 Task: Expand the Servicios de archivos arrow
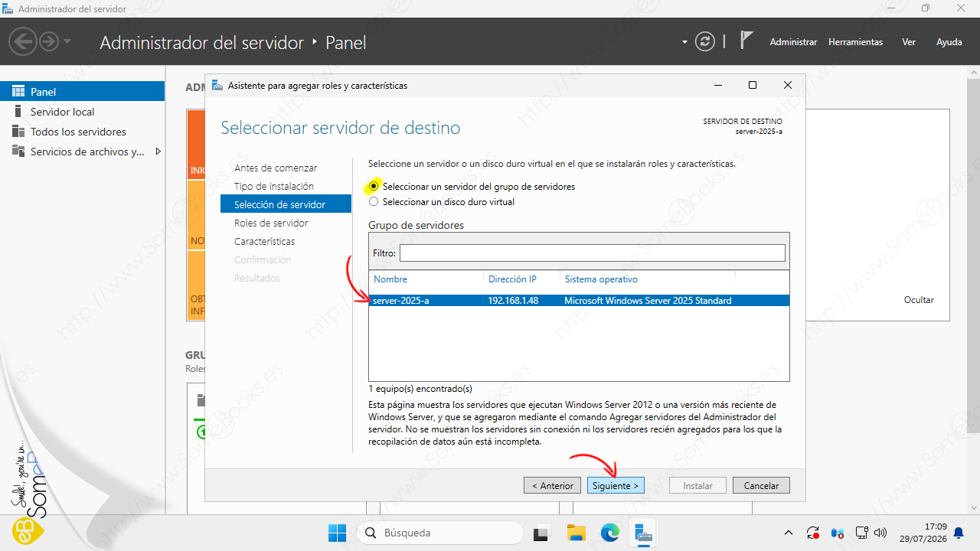point(158,152)
